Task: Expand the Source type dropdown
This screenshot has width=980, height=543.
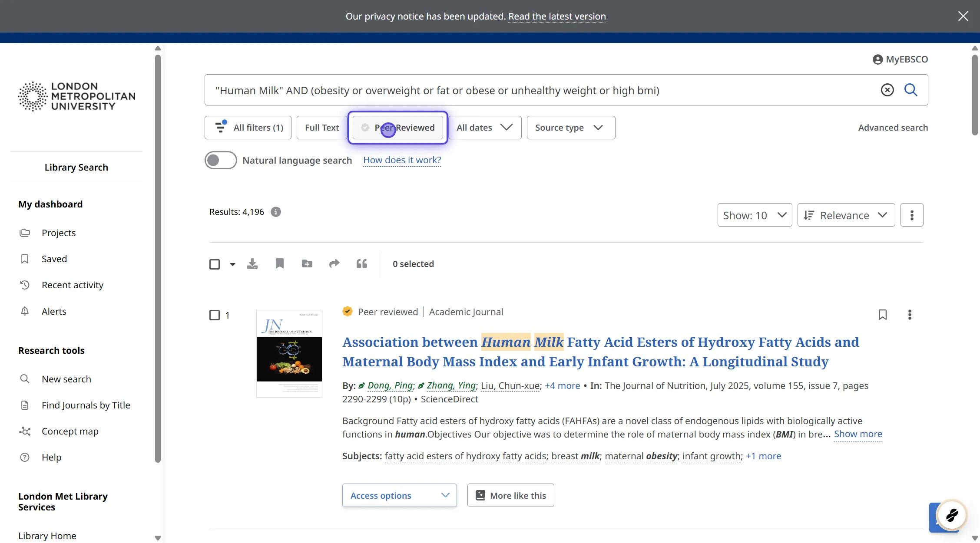Action: tap(571, 128)
